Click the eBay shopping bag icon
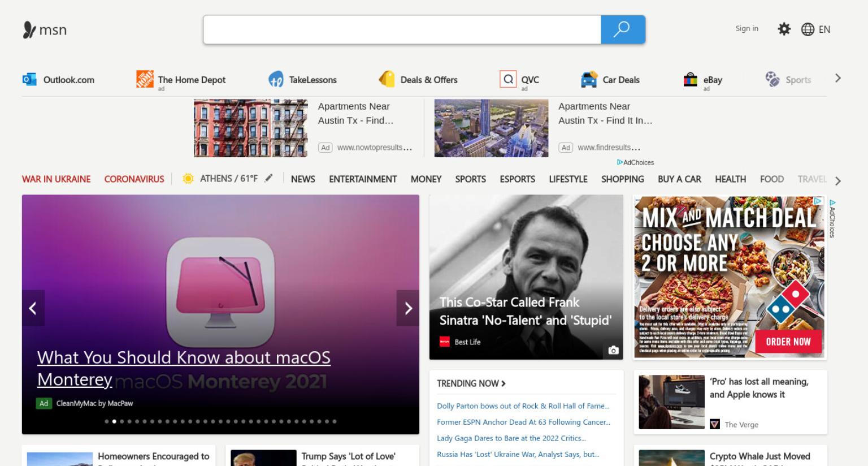The width and height of the screenshot is (868, 466). coord(690,80)
